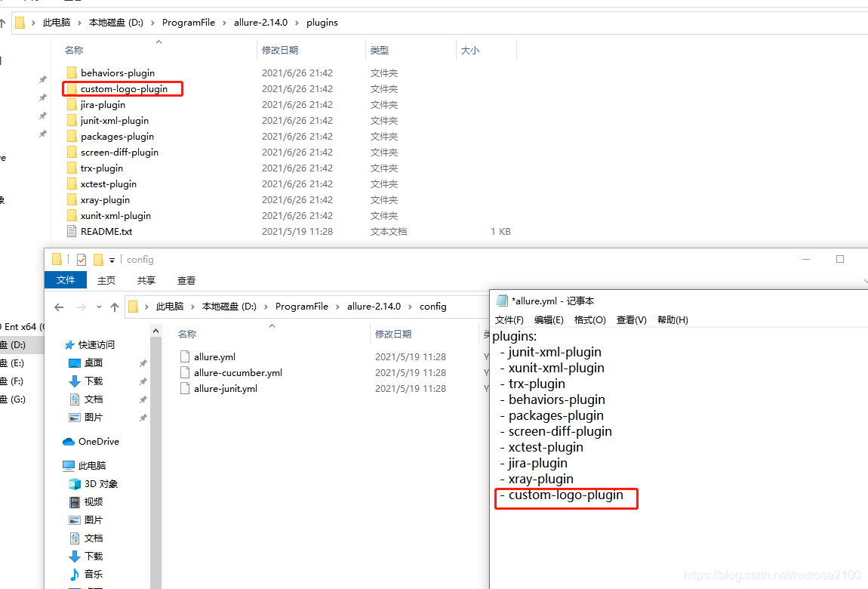Select screen-diff-plugin folder icon
This screenshot has height=589, width=868.
point(72,153)
